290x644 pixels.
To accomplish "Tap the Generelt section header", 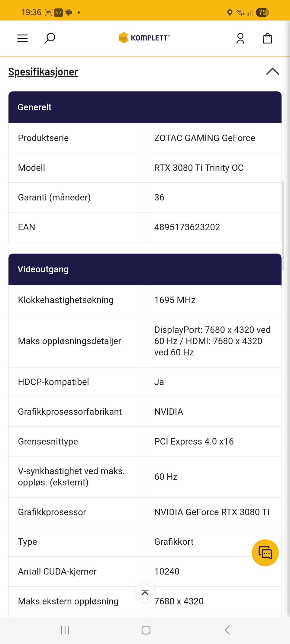I will (x=145, y=107).
